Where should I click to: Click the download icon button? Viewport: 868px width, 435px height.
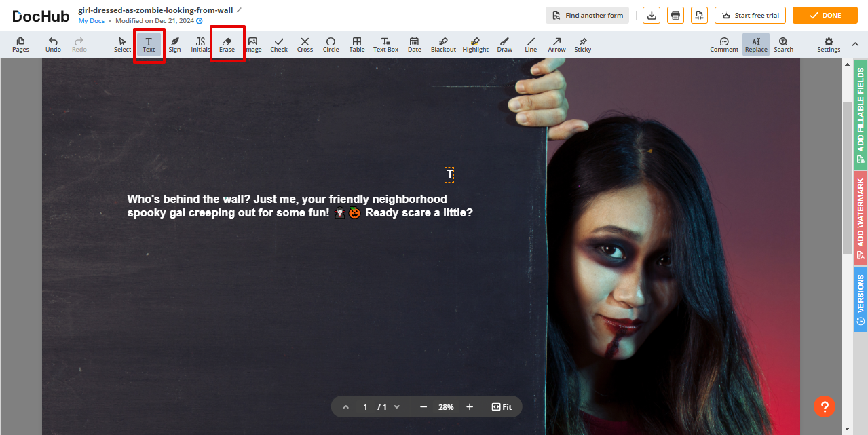click(x=652, y=15)
